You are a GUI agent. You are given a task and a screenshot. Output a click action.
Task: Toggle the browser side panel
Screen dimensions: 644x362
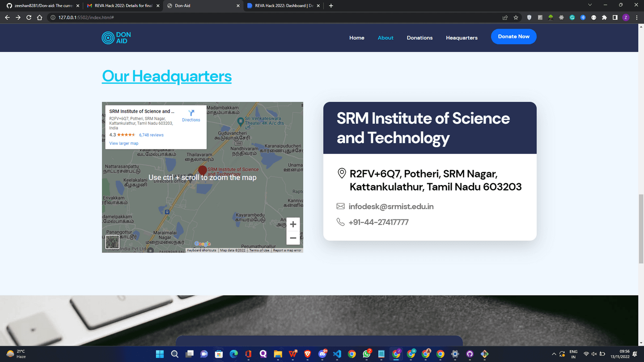pyautogui.click(x=615, y=17)
